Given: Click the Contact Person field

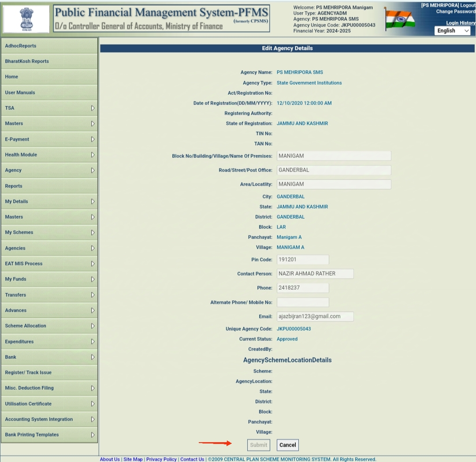Looking at the screenshot, I should click(x=315, y=274).
